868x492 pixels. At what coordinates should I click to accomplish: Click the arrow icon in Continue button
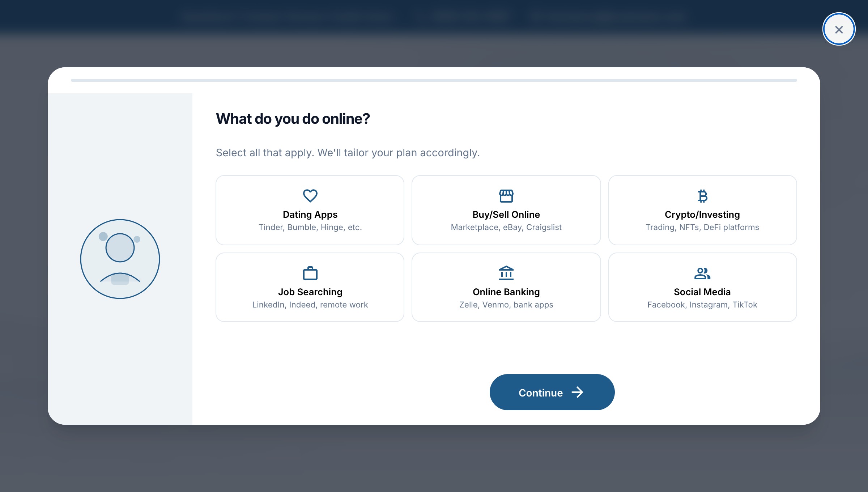click(x=577, y=393)
